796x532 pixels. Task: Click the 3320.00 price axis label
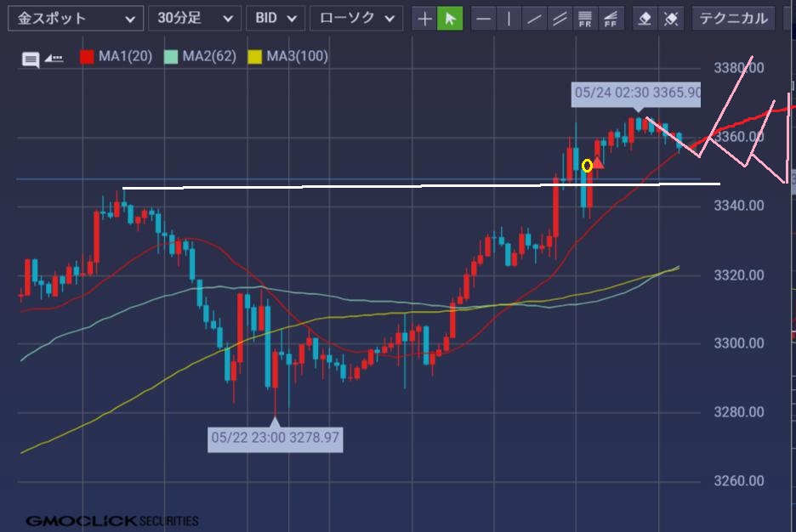[x=739, y=275]
